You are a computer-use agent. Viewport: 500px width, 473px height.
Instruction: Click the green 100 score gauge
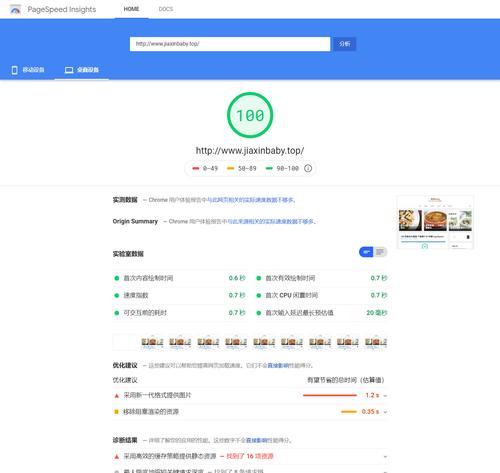(250, 115)
